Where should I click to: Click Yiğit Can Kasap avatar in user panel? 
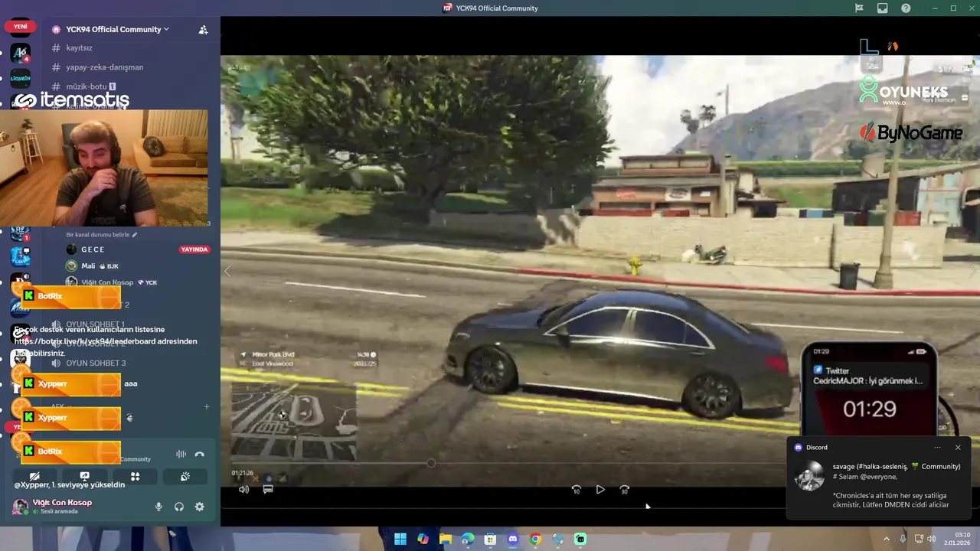pos(20,506)
